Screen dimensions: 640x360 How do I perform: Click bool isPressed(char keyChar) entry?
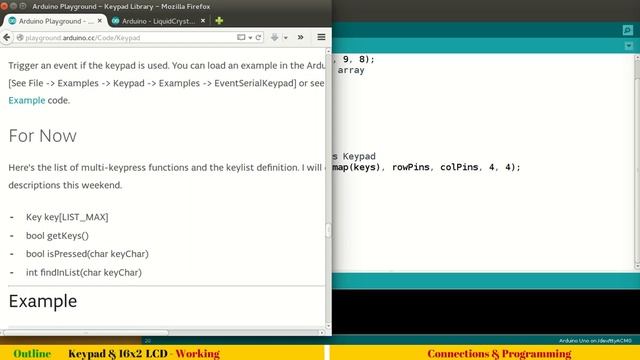click(87, 254)
